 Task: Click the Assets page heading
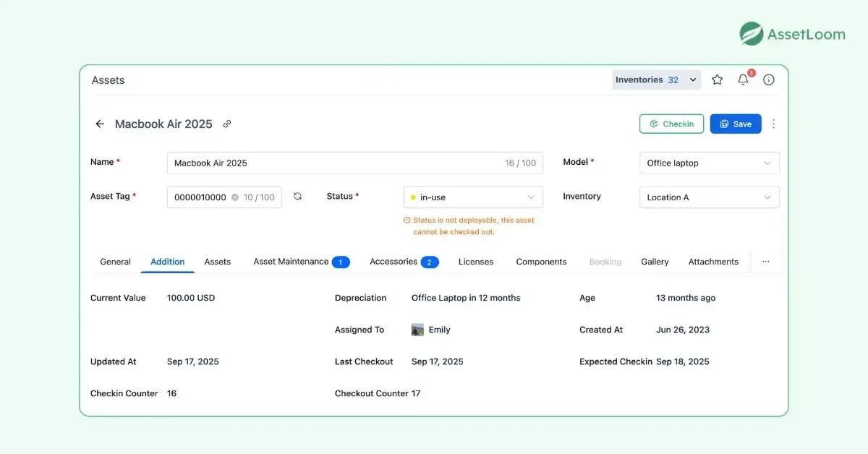click(x=108, y=80)
